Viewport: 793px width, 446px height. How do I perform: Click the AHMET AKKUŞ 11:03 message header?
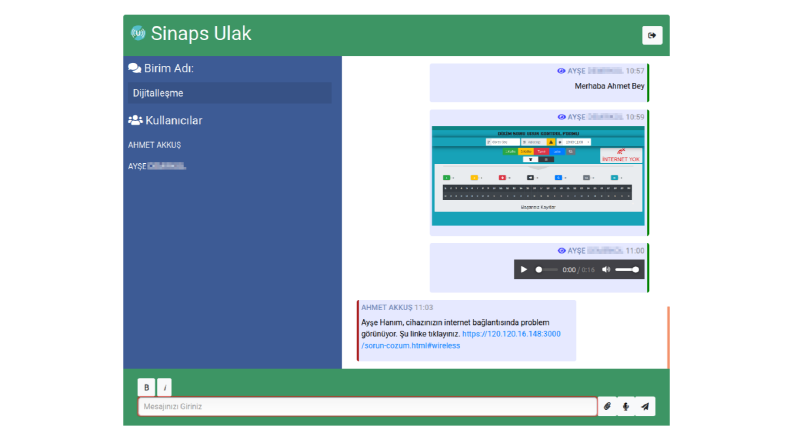tap(397, 307)
